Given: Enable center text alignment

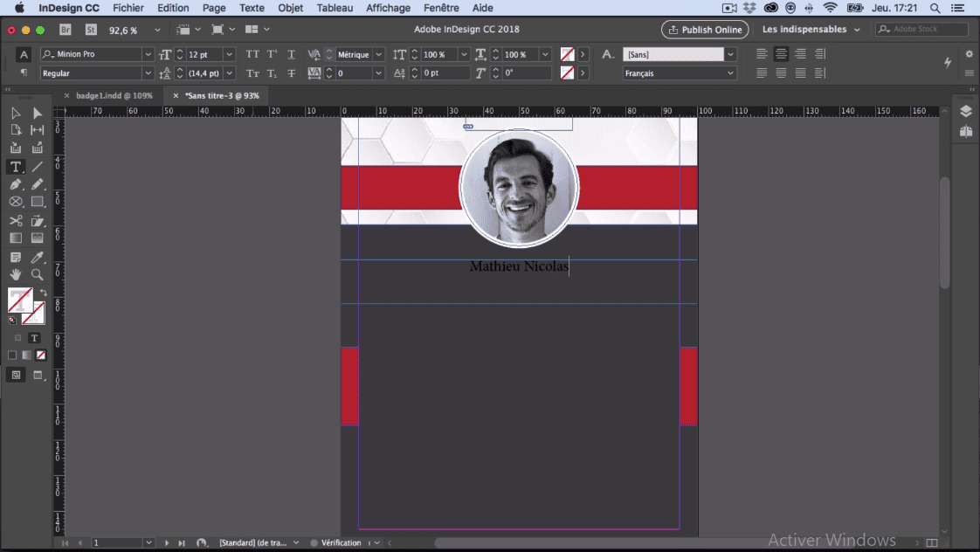Looking at the screenshot, I should 781,54.
